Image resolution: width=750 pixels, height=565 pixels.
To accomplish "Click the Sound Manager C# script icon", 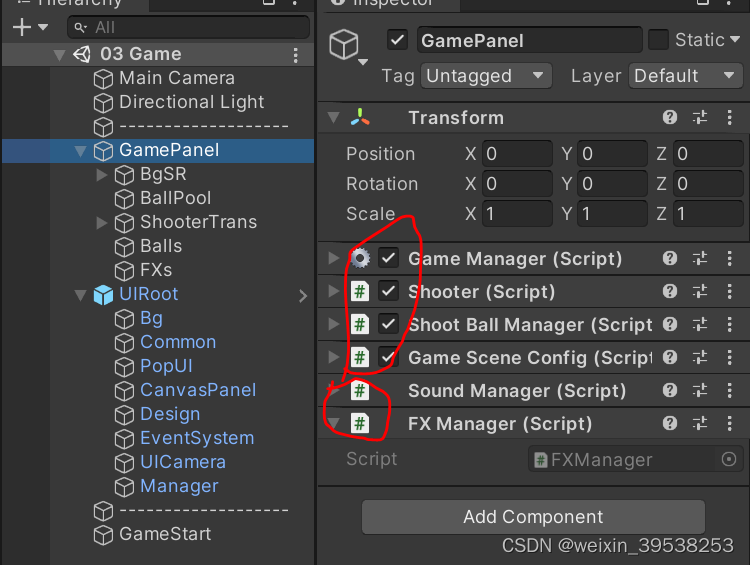I will click(x=360, y=390).
